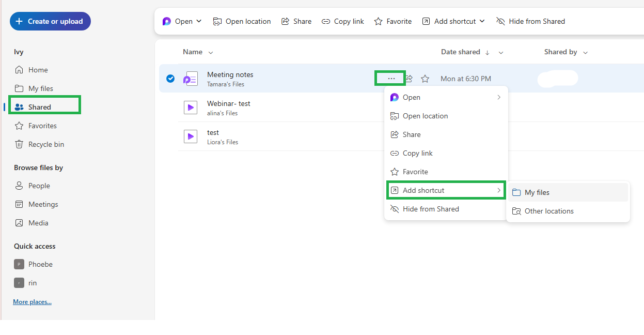
Task: Sort by the Name column header
Action: tap(193, 52)
